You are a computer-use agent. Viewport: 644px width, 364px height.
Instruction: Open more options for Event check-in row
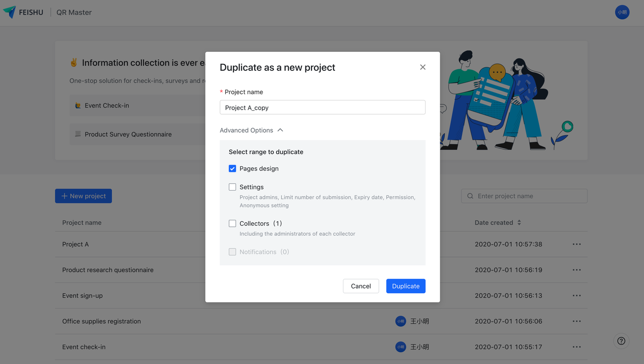tap(577, 347)
